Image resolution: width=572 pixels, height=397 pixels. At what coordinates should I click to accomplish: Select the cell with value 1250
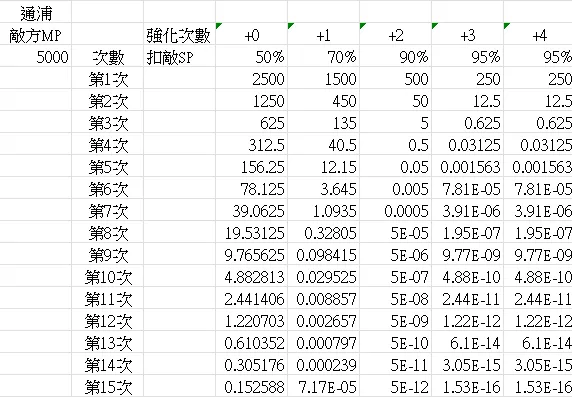point(251,100)
